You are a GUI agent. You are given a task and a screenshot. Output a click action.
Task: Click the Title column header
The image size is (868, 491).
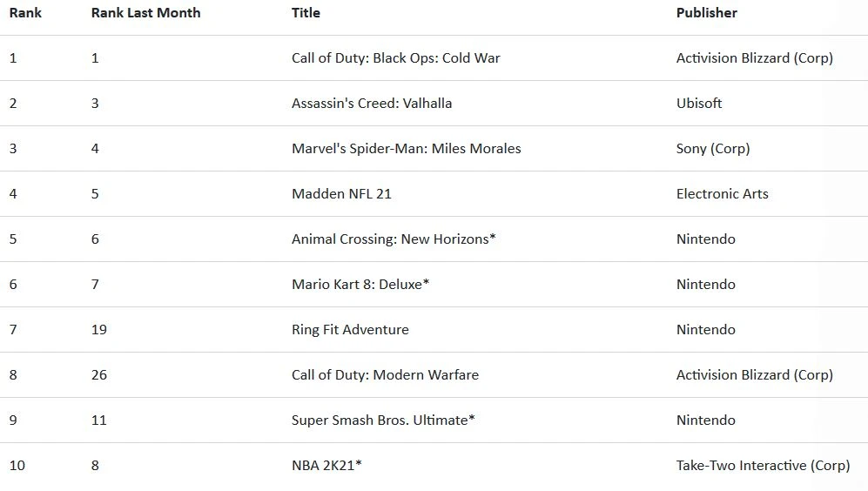click(306, 13)
